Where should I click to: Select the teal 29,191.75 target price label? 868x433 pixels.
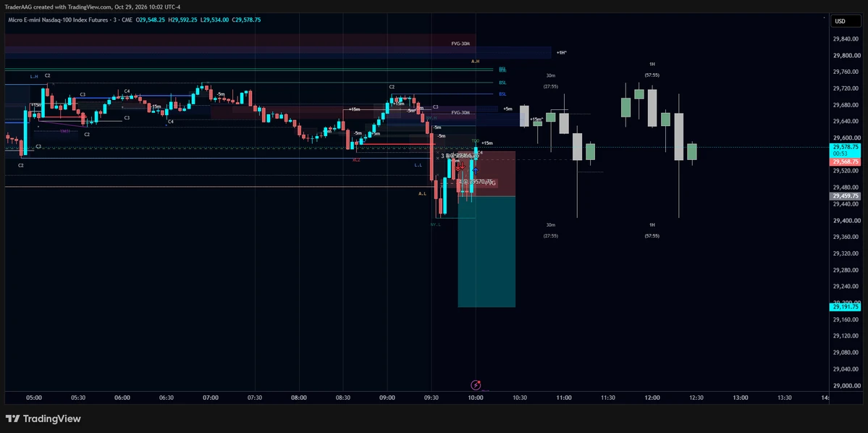(x=846, y=307)
